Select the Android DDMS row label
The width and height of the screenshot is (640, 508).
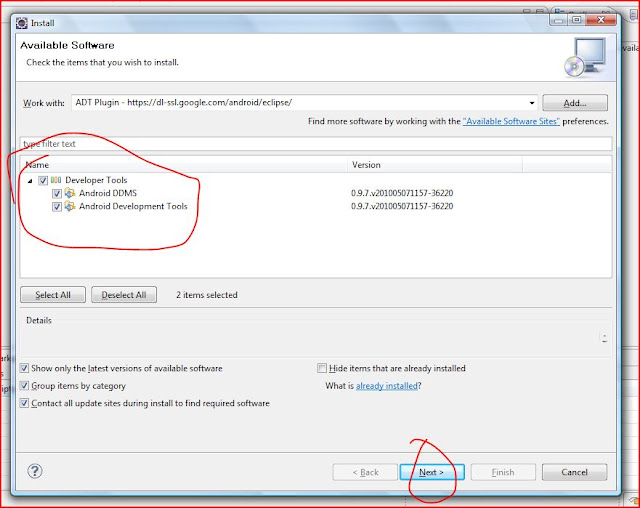108,193
